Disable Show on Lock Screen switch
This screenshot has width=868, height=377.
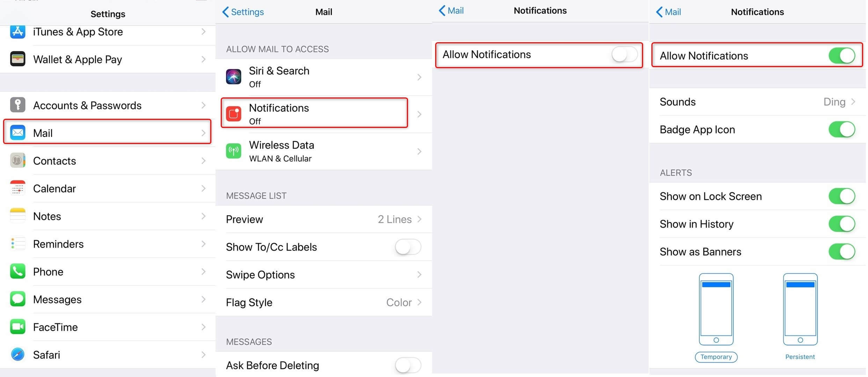pyautogui.click(x=841, y=196)
